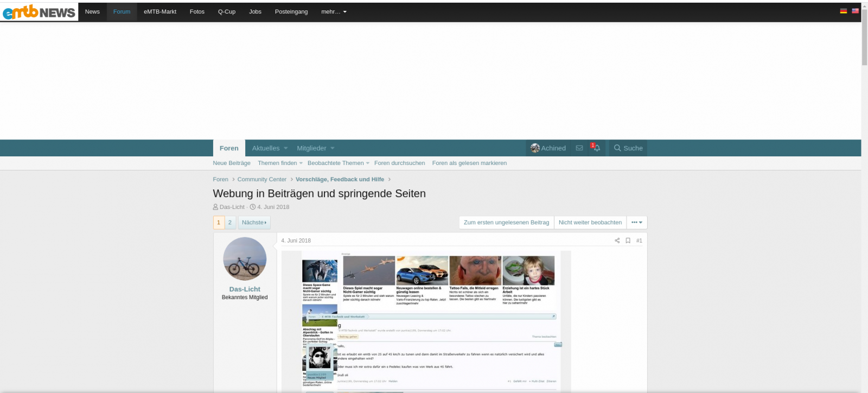The width and height of the screenshot is (868, 393).
Task: Open notifications bell with alert badge
Action: click(x=596, y=148)
